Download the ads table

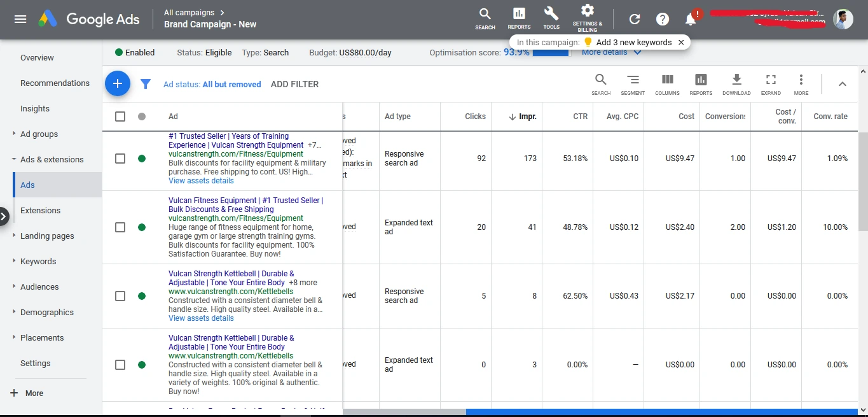coord(736,84)
